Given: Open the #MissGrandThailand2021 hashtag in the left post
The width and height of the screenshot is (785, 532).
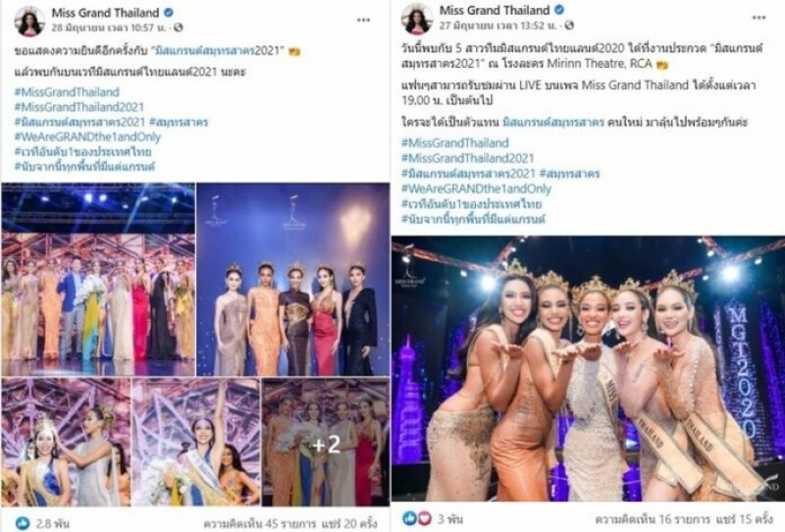Looking at the screenshot, I should pos(79,107).
